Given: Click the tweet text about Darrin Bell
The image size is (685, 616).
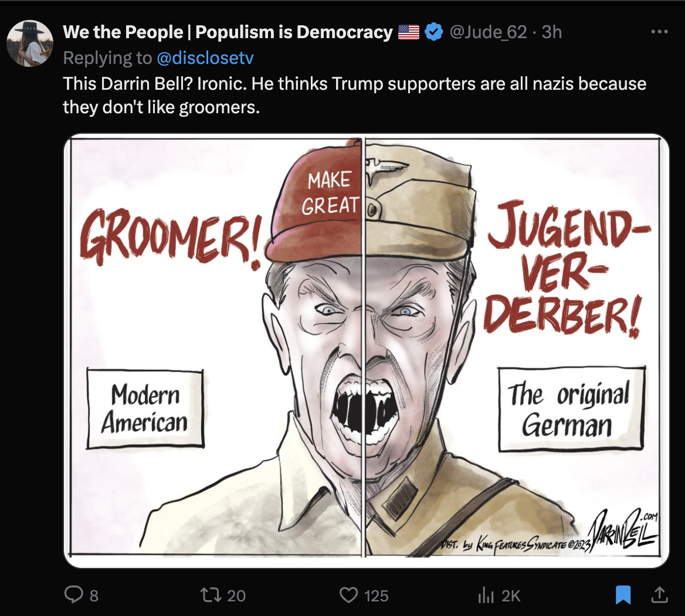Looking at the screenshot, I should pyautogui.click(x=354, y=95).
